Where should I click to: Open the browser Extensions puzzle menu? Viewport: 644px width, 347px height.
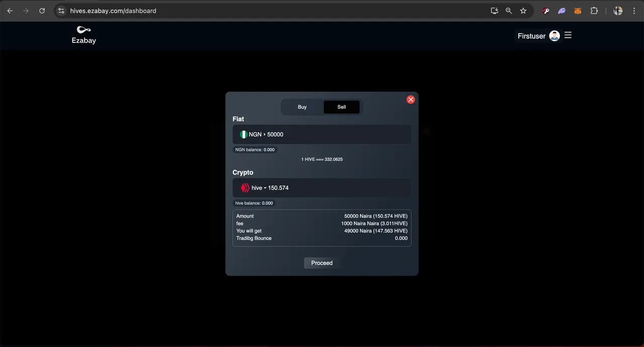(594, 11)
